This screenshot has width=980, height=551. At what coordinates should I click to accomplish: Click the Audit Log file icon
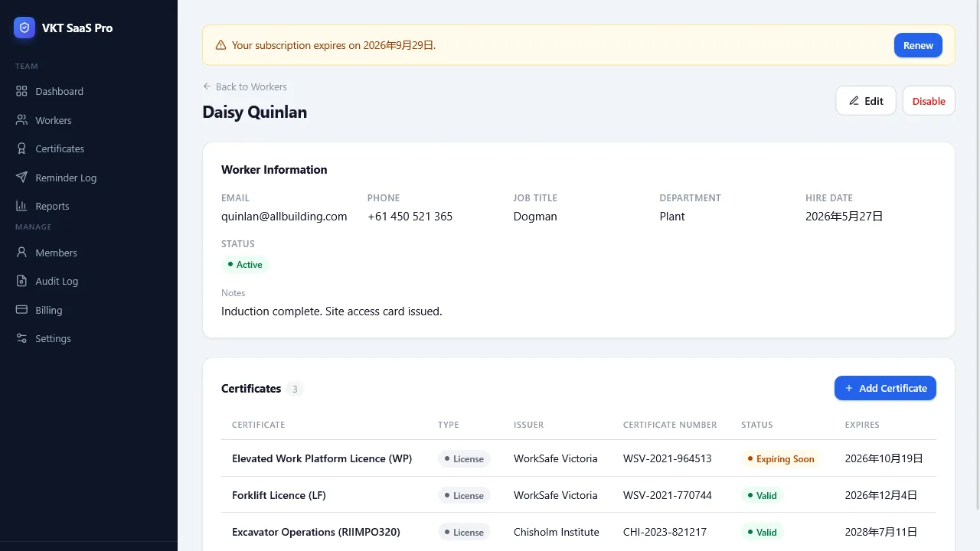[x=21, y=281]
